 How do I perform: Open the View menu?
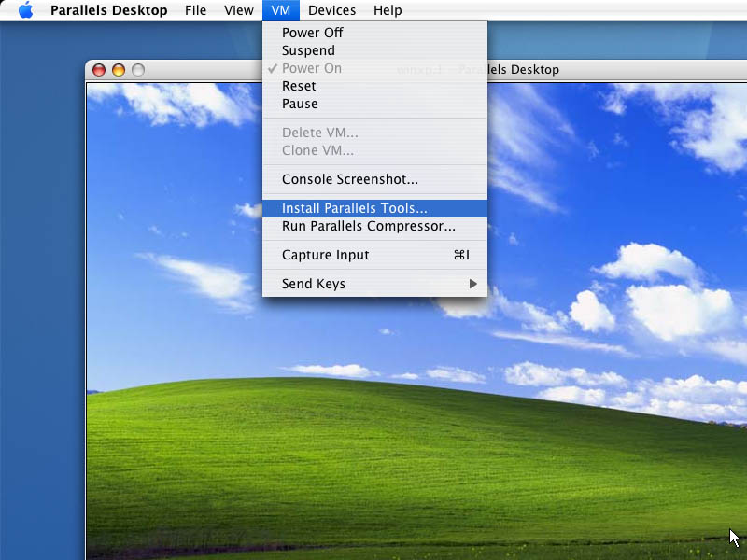238,10
